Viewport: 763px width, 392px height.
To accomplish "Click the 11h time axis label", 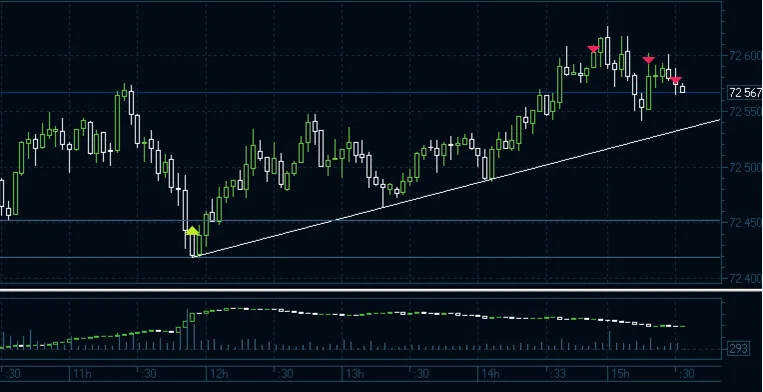I will (x=82, y=374).
